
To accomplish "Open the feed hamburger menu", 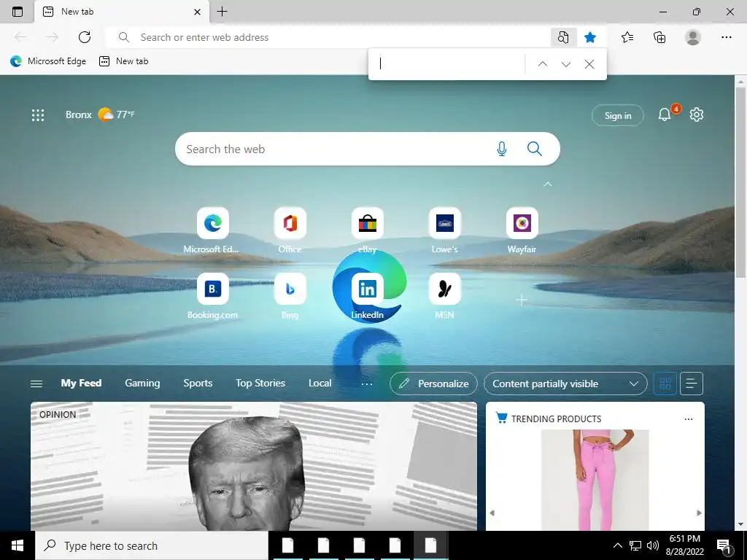I will tap(36, 384).
